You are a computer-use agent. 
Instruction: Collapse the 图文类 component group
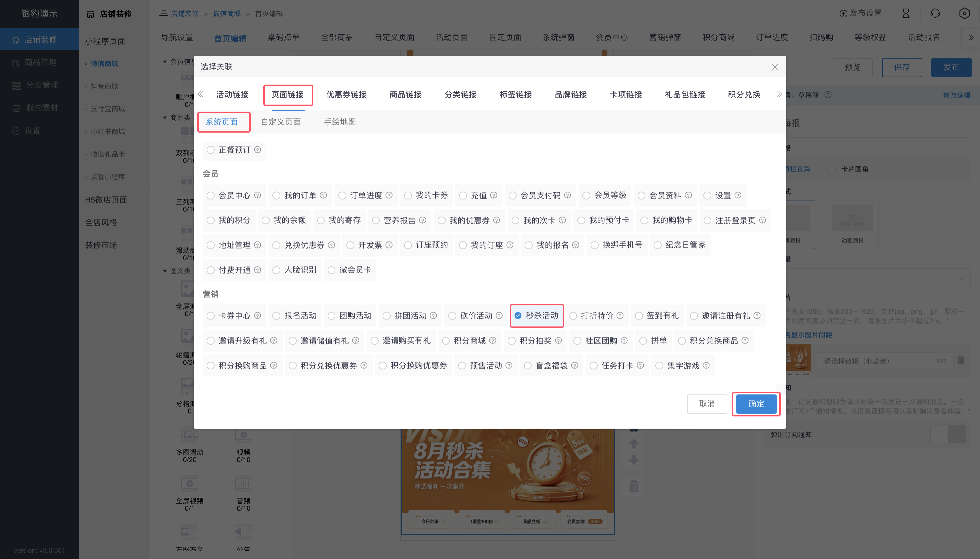click(165, 271)
